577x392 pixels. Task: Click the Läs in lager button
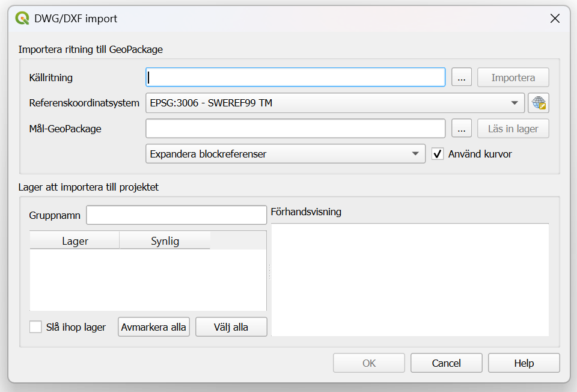click(513, 129)
